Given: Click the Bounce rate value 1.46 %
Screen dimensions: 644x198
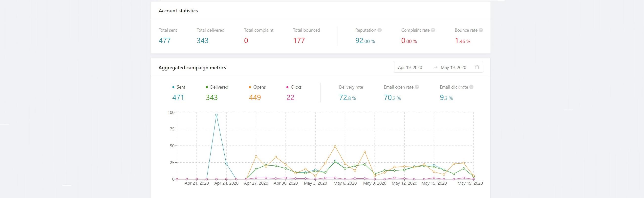Looking at the screenshot, I should [463, 41].
